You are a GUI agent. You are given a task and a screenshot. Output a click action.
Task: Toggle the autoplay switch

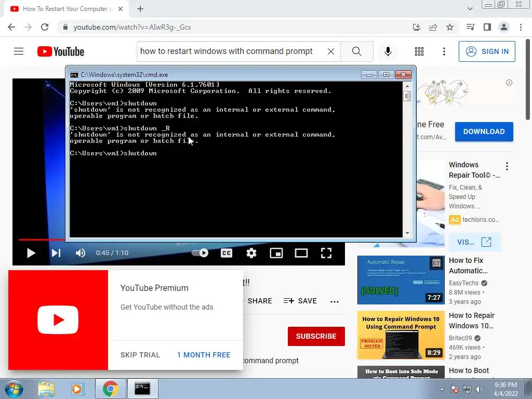(x=200, y=253)
